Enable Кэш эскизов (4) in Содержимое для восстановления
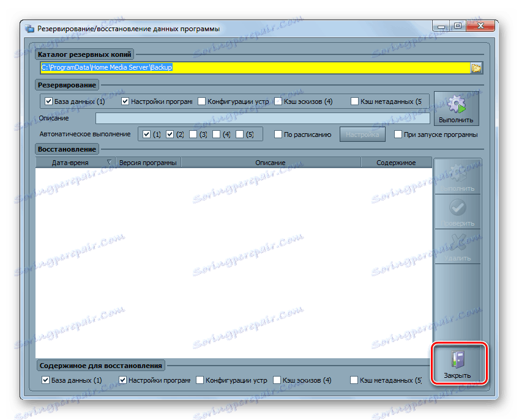 [277, 380]
